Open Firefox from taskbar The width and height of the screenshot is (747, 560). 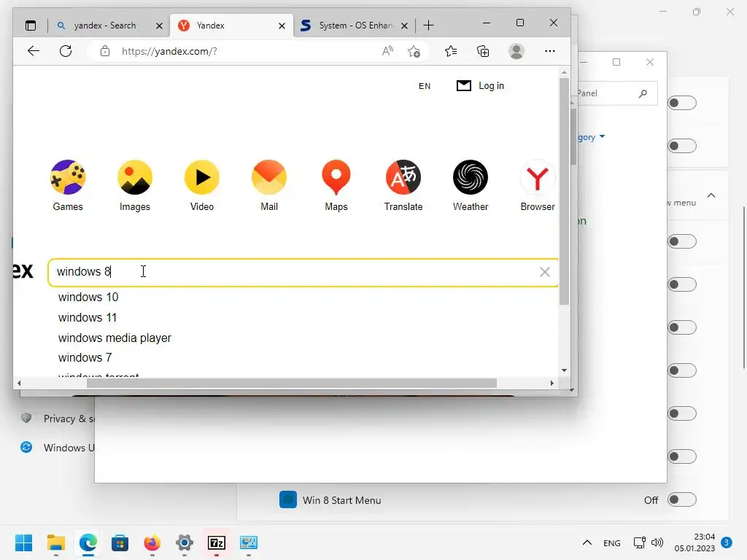click(x=152, y=542)
